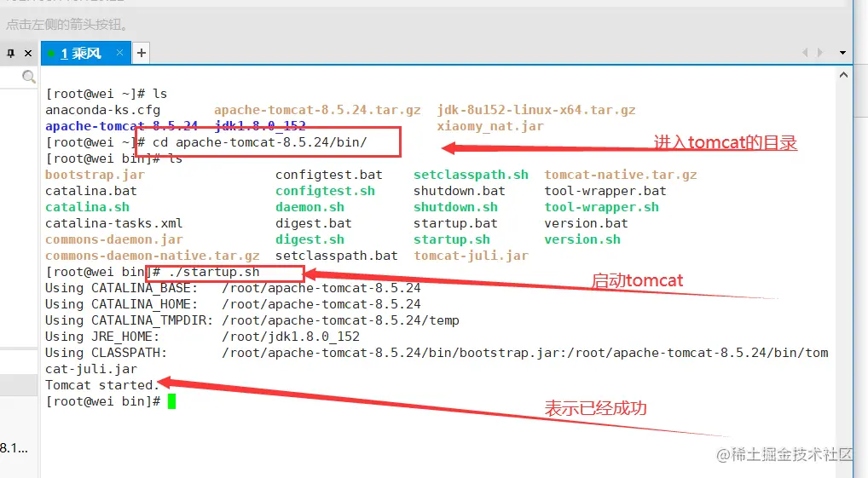Click 'tool-wrapper.bat' in the listing
The height and width of the screenshot is (478, 868).
click(605, 191)
